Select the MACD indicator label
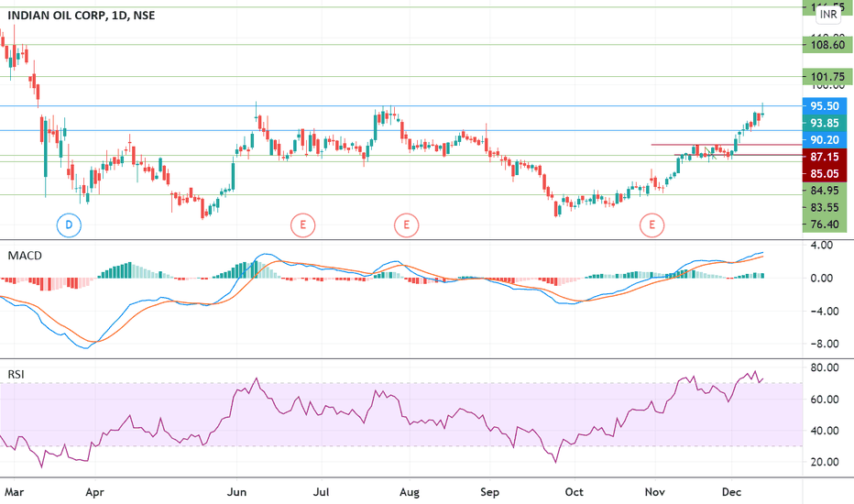 tap(25, 256)
